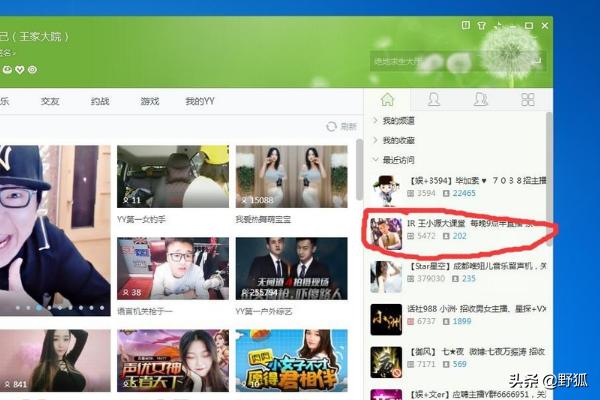Image resolution: width=600 pixels, height=400 pixels.
Task: Click the title under the in-car thumbnail
Action: click(x=141, y=220)
